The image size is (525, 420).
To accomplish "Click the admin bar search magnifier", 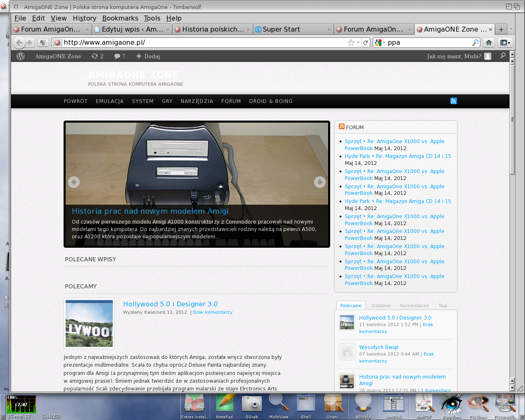I will pyautogui.click(x=503, y=56).
